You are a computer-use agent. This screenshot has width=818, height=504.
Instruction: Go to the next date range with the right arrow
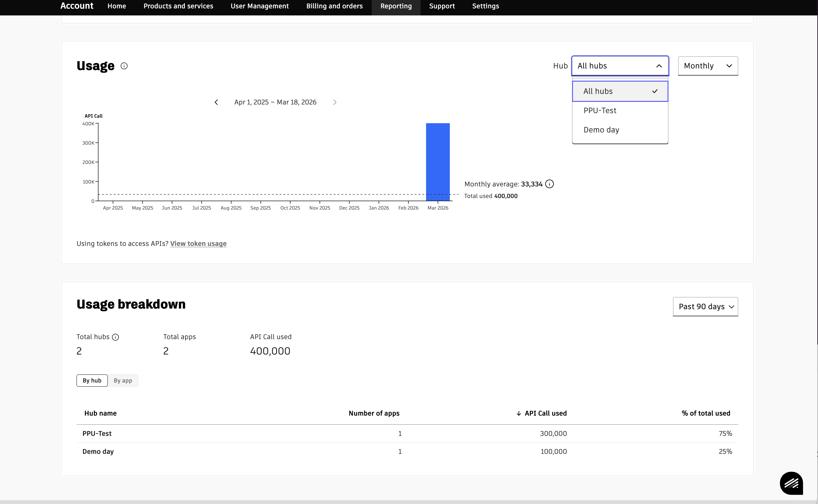pos(335,102)
